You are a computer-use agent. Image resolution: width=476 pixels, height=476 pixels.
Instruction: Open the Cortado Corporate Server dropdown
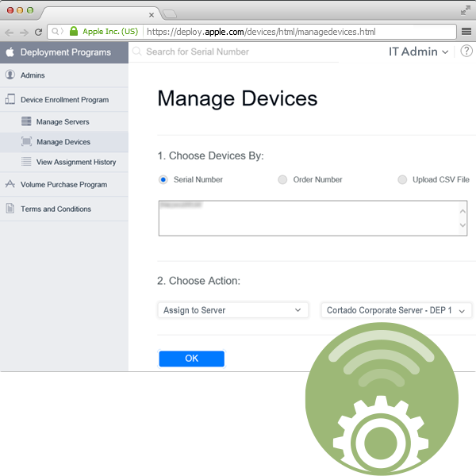click(x=396, y=310)
